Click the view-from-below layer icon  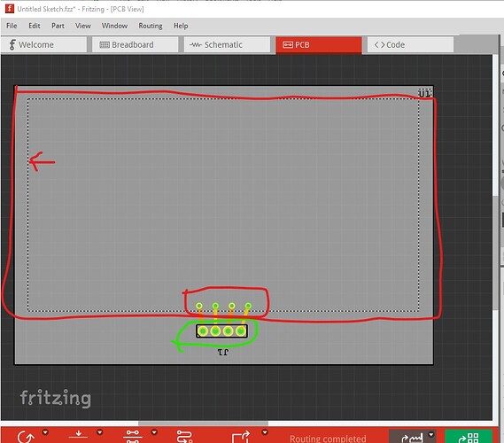[x=78, y=436]
